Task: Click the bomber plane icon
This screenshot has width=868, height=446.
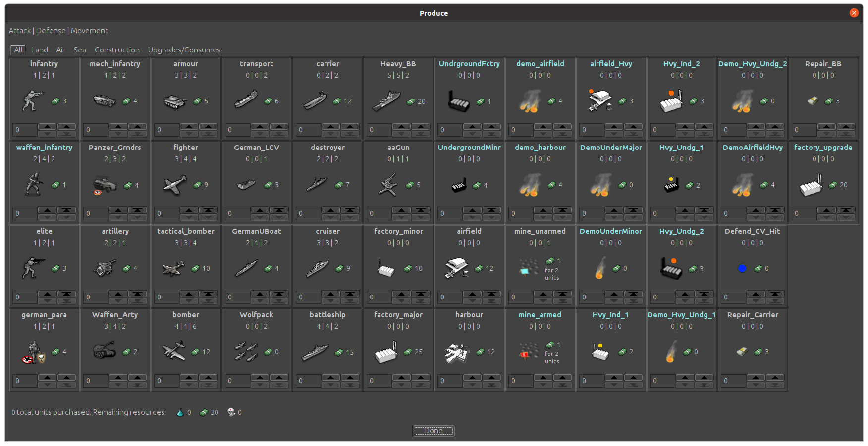Action: coord(173,351)
